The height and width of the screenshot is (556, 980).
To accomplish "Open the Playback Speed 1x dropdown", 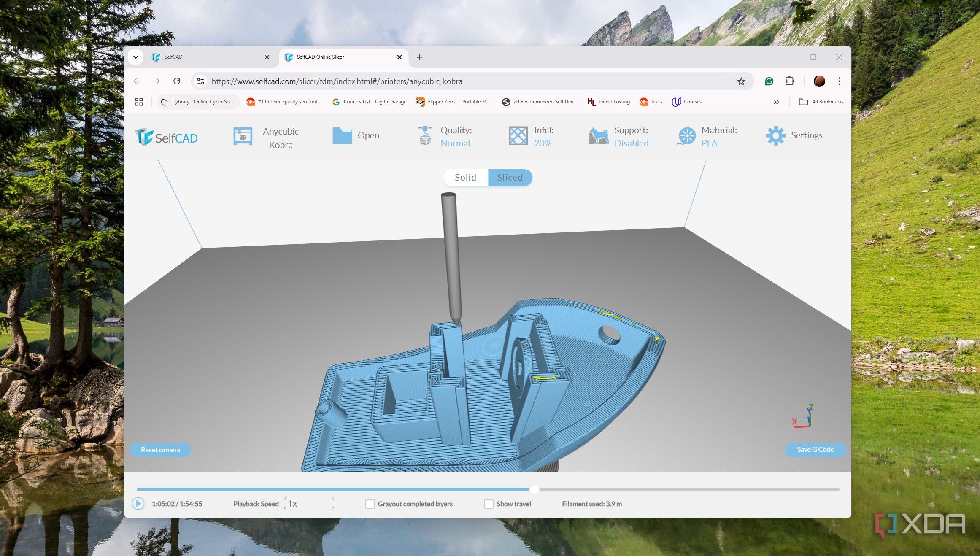I will [309, 504].
